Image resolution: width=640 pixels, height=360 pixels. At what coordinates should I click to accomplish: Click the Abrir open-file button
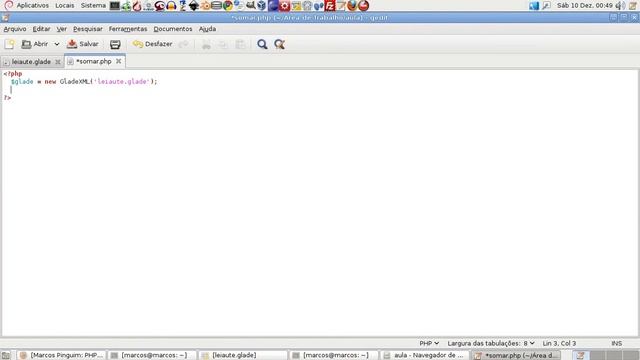(x=35, y=44)
